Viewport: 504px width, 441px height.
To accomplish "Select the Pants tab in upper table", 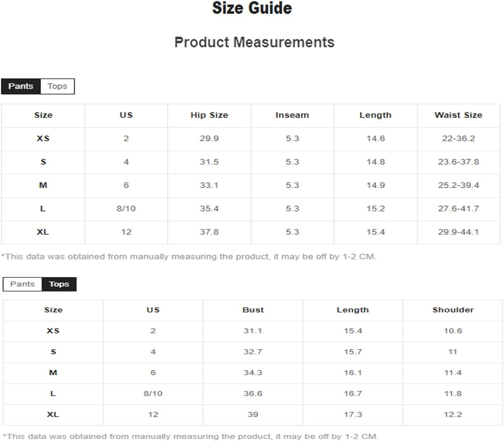I will point(21,86).
